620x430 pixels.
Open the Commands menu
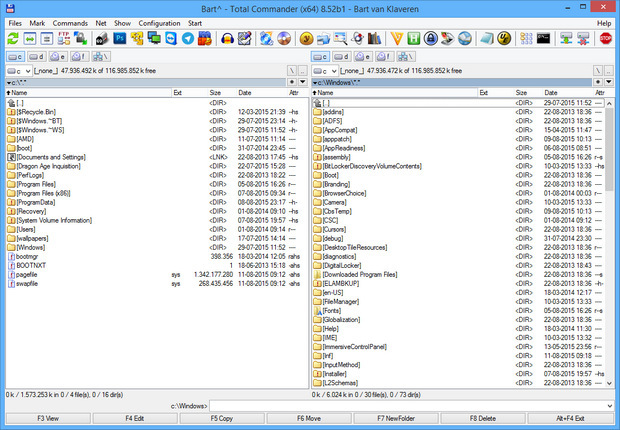pyautogui.click(x=70, y=23)
